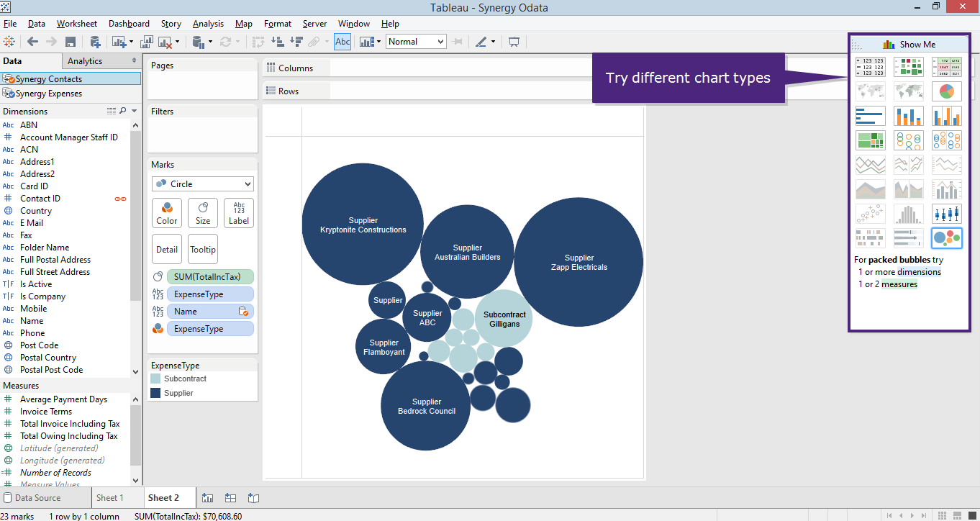Click the Clear Sheet icon
This screenshot has height=521, width=980.
165,42
